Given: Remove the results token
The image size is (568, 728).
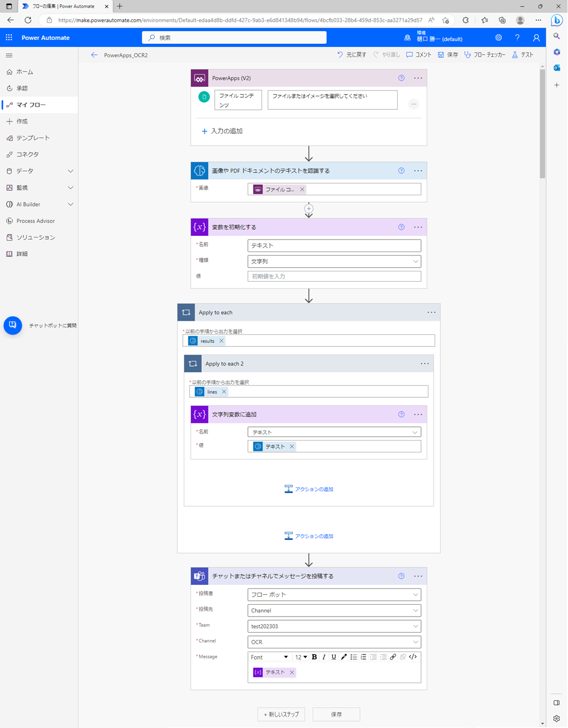Looking at the screenshot, I should [221, 341].
